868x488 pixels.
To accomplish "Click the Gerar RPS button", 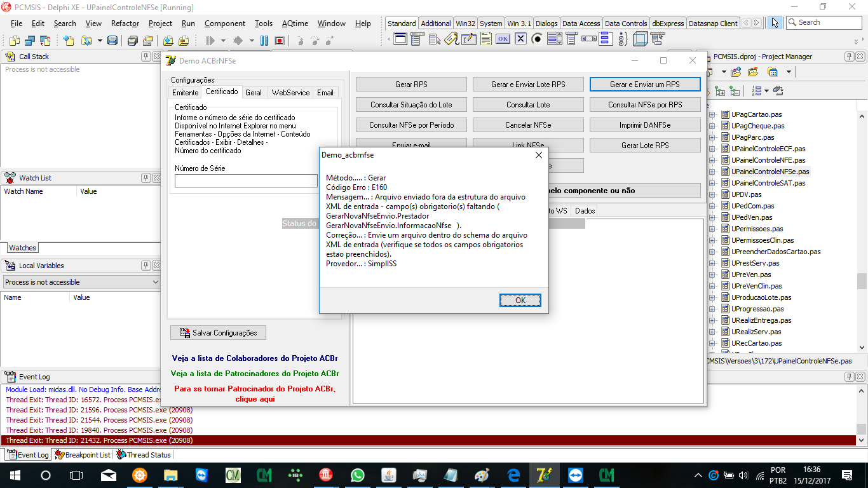I will coord(411,85).
